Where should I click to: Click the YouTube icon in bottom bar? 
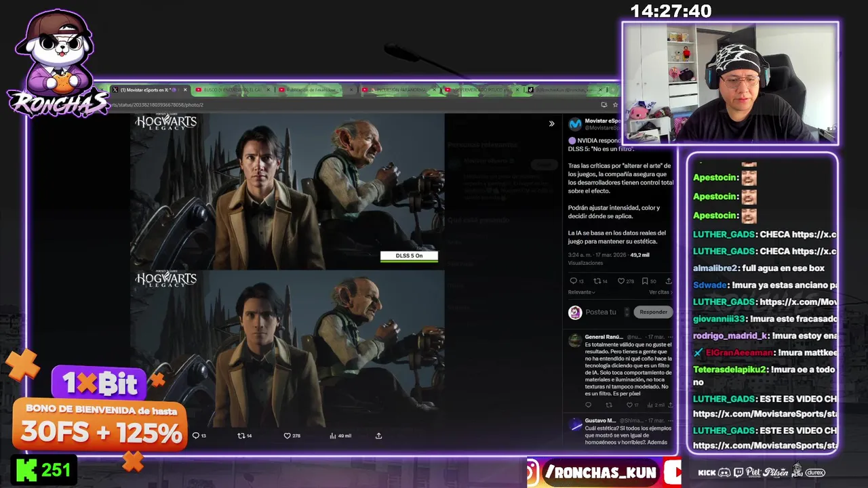[x=673, y=472]
